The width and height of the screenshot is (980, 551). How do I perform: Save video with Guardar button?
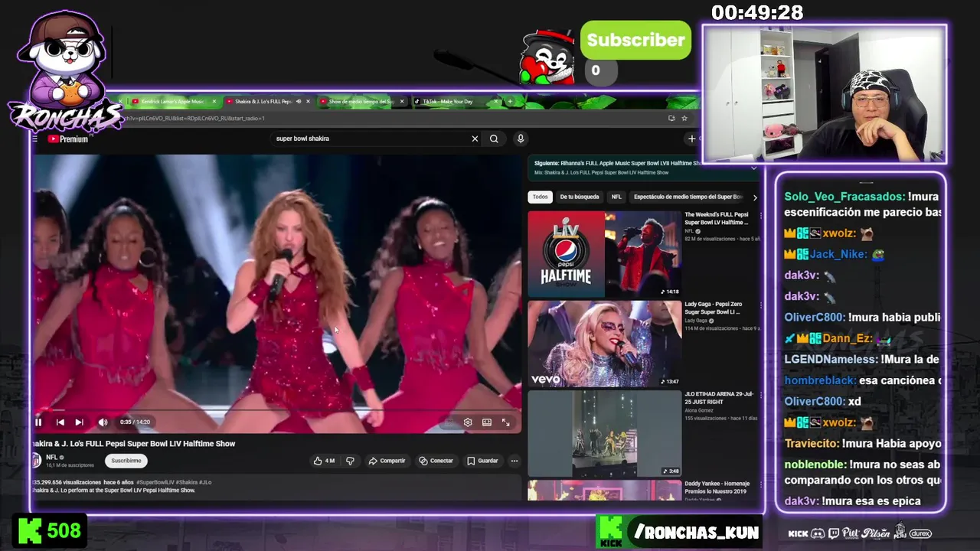[x=482, y=461]
